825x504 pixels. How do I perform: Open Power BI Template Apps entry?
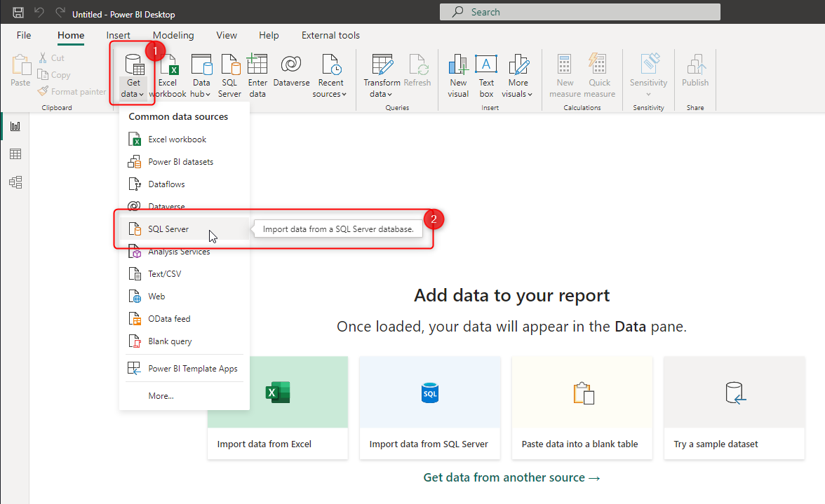pyautogui.click(x=184, y=369)
